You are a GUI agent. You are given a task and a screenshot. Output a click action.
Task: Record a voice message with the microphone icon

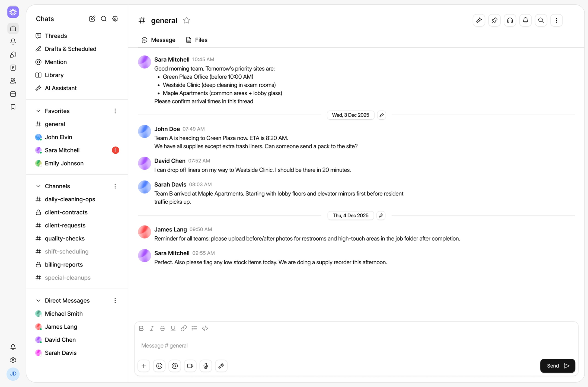tap(206, 366)
